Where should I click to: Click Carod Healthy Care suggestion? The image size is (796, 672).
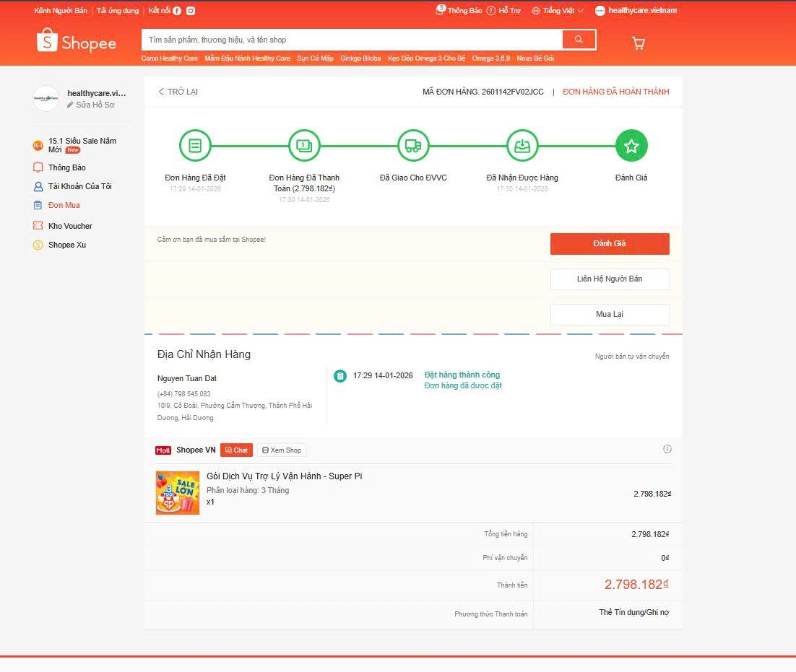pos(170,58)
